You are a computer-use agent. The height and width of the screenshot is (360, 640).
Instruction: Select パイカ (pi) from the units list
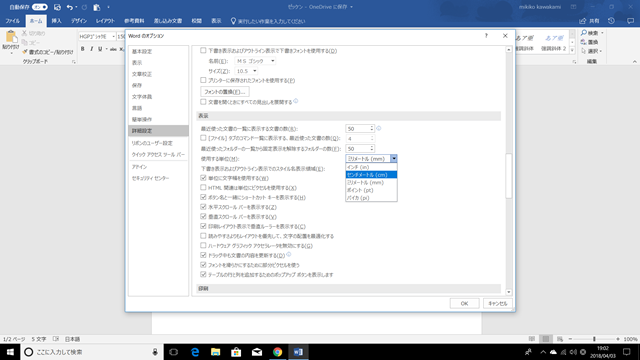click(371, 198)
